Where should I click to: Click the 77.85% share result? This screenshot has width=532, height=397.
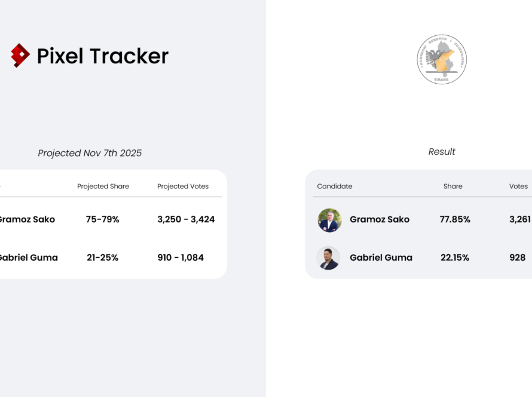click(455, 219)
